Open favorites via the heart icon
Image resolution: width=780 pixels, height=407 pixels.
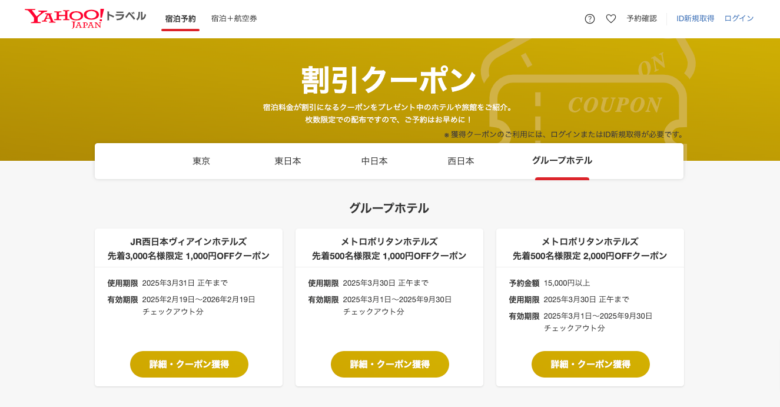tap(611, 19)
